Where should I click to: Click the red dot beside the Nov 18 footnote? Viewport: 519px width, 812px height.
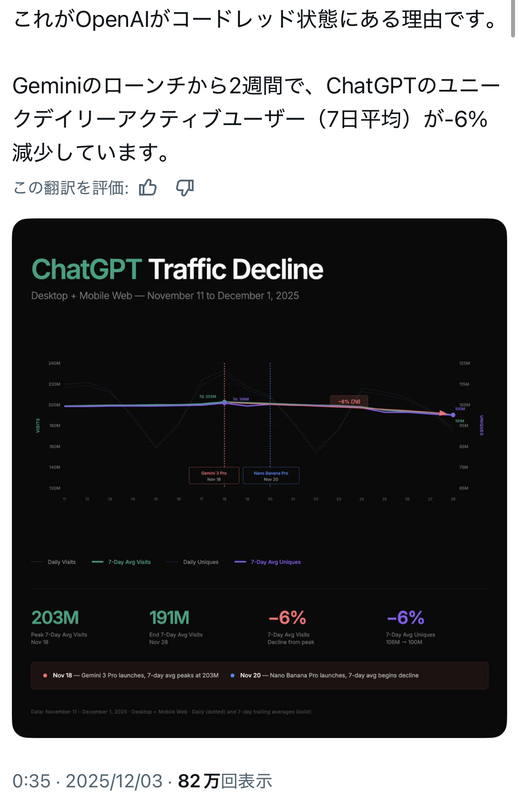tap(45, 675)
